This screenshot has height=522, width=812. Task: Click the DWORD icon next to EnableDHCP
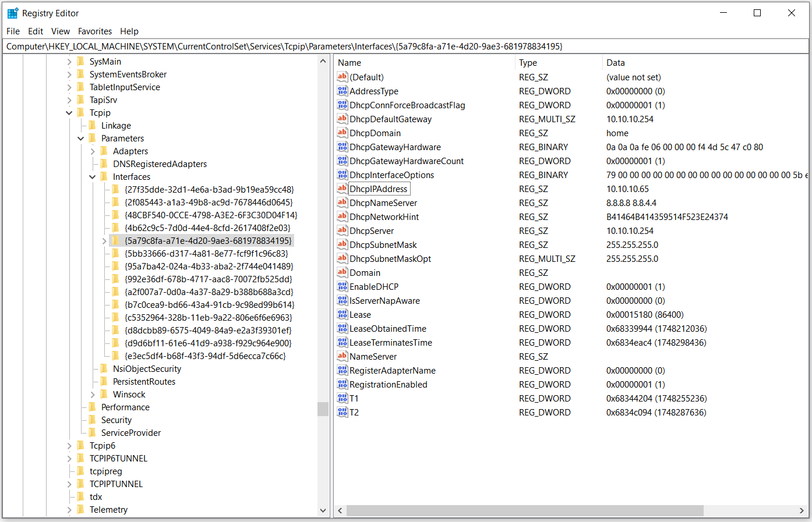[343, 286]
